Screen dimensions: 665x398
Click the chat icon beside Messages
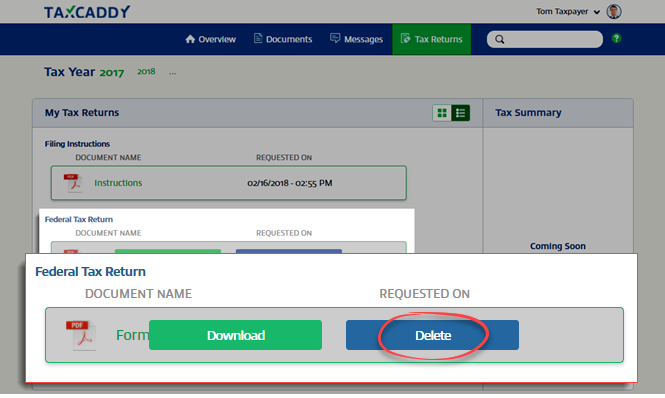pos(335,39)
